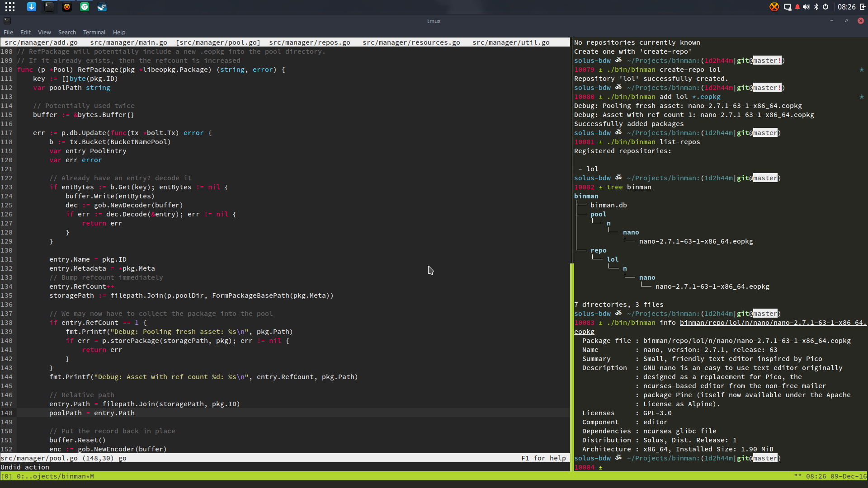Click 'binman.db' in the tree output
This screenshot has height=488, width=868.
point(609,205)
